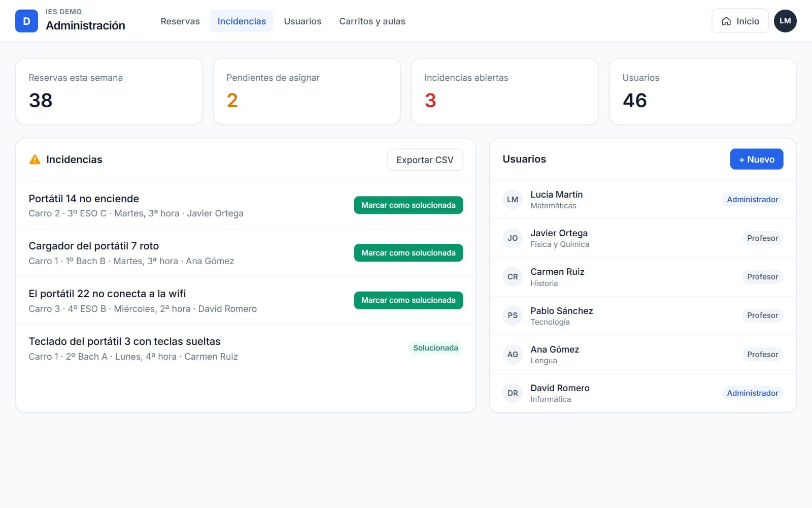Go to Inicio home button
The height and width of the screenshot is (508, 812).
[740, 21]
